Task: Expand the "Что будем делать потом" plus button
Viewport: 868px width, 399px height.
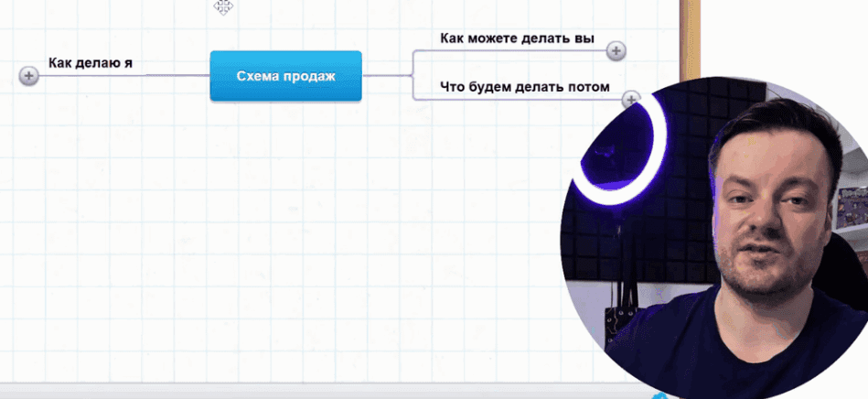Action: pyautogui.click(x=630, y=98)
